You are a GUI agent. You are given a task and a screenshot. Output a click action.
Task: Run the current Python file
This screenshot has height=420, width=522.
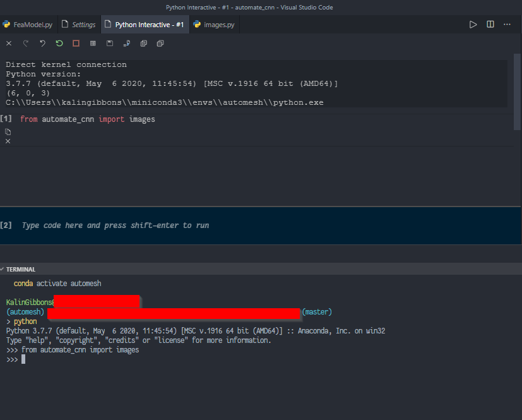pos(472,24)
